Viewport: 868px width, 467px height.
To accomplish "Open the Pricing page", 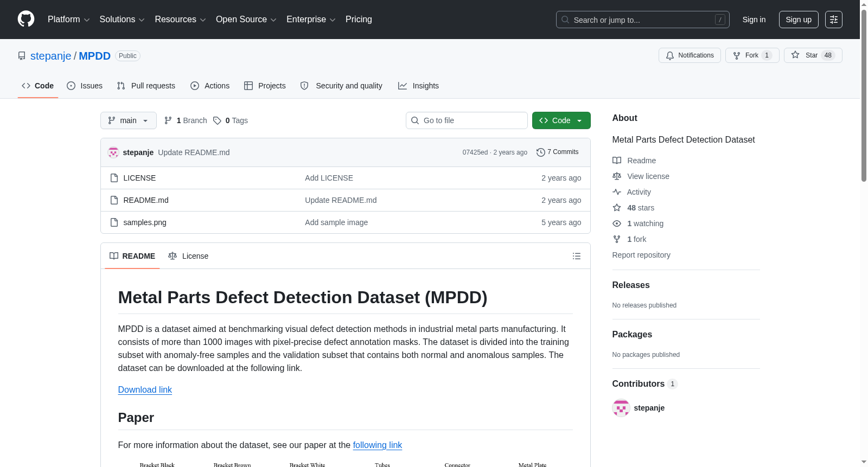I will [359, 20].
